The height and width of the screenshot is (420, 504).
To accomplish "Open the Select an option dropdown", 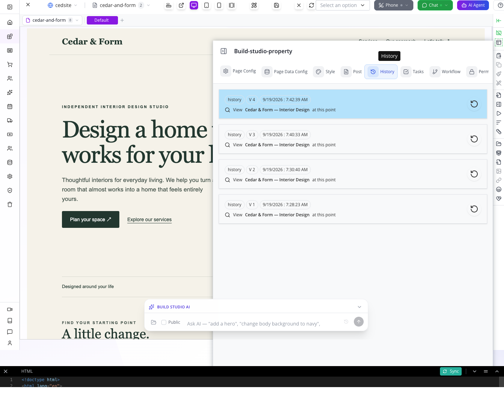I will (x=343, y=5).
